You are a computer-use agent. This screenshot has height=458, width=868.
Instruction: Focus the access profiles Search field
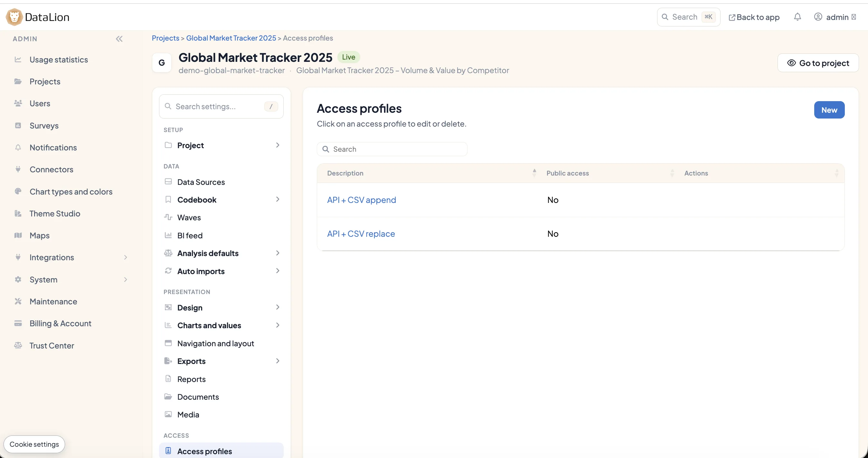392,149
